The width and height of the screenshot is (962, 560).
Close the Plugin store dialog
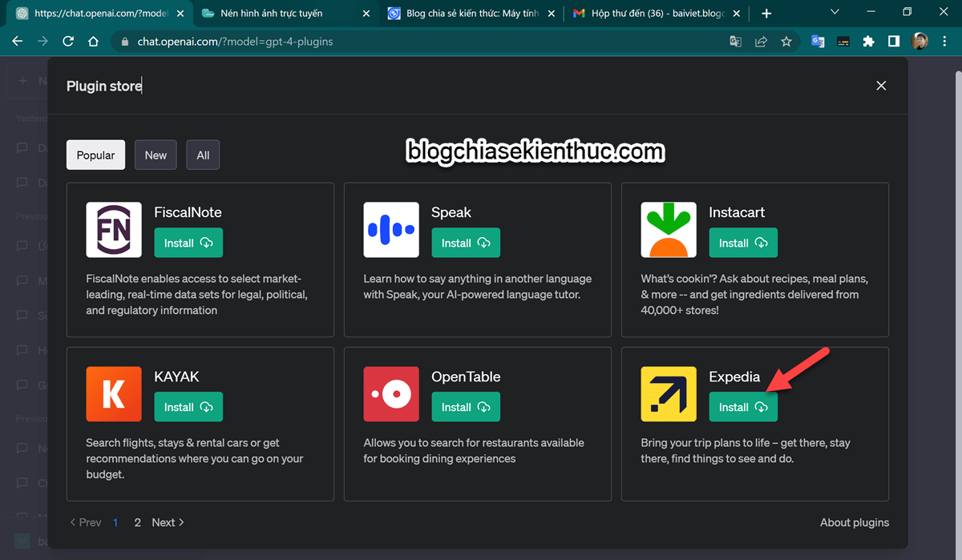(881, 86)
